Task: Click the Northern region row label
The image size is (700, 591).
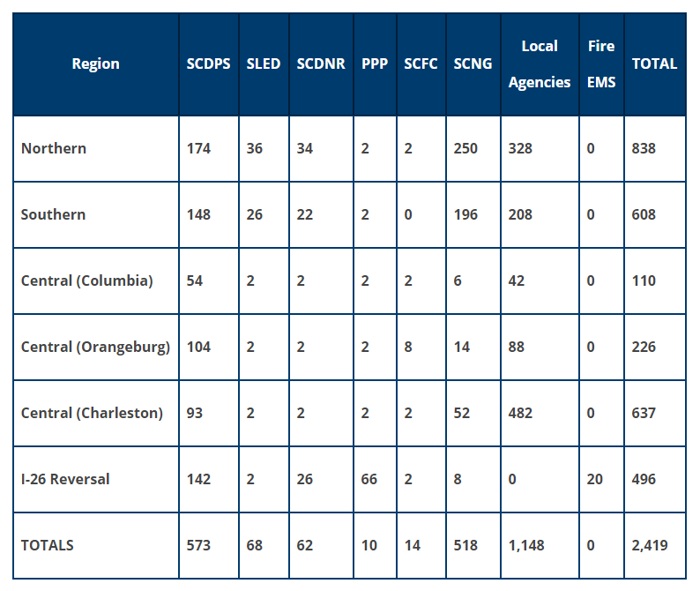Action: 54,148
